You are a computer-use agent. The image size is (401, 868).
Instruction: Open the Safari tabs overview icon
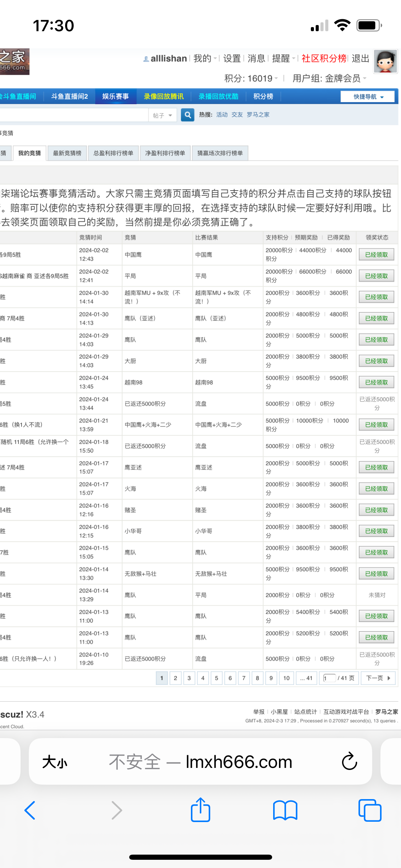(369, 810)
